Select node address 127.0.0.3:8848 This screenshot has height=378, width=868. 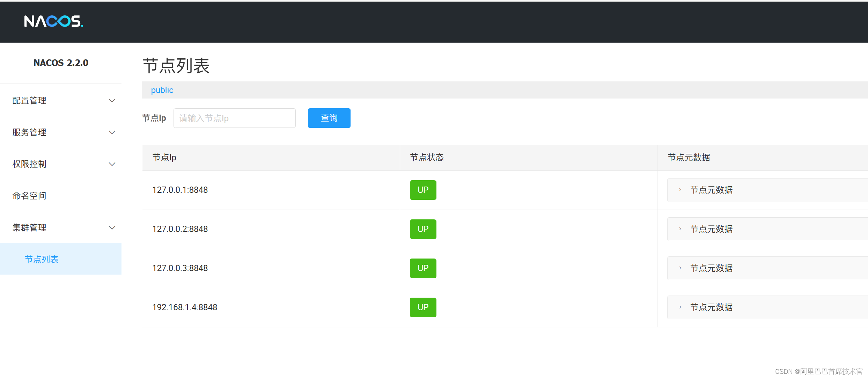pyautogui.click(x=180, y=268)
